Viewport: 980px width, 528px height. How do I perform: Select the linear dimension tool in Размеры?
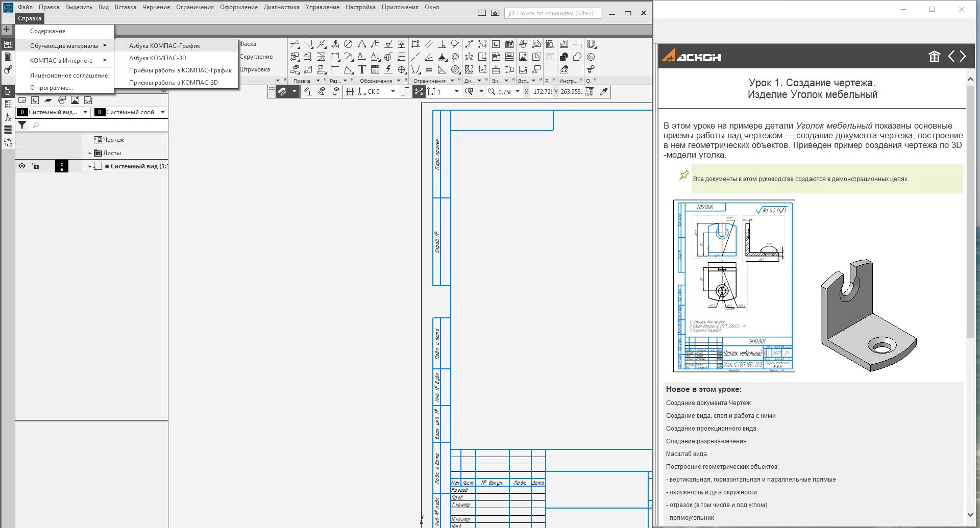click(335, 57)
